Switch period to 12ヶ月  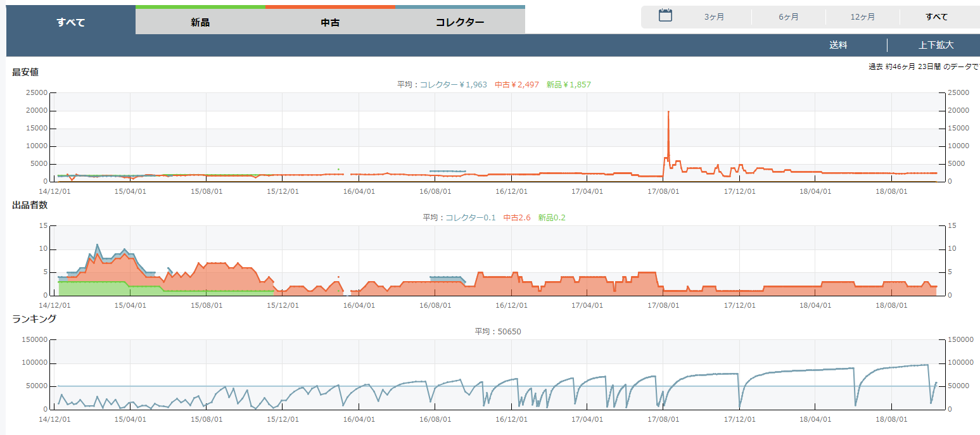tap(863, 17)
